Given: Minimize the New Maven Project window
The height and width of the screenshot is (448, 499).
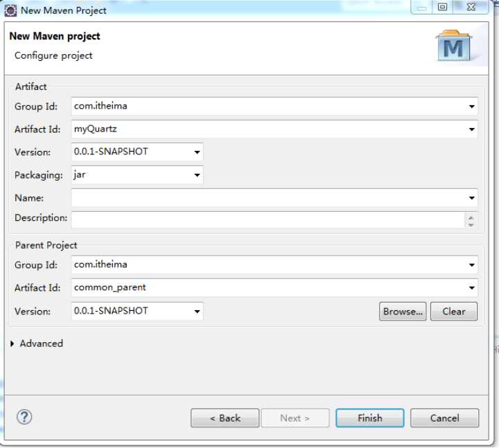Looking at the screenshot, I should [421, 7].
